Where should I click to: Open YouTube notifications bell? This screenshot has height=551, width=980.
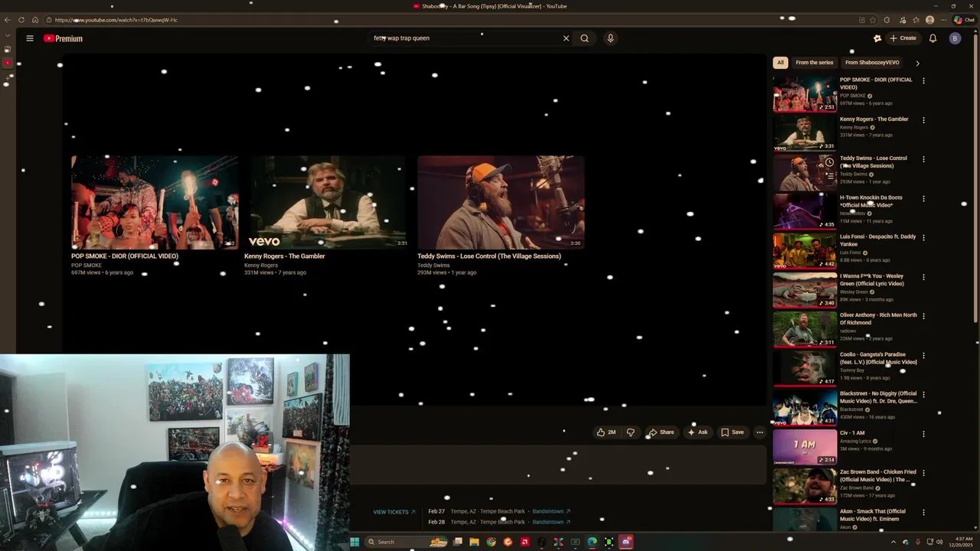click(x=933, y=38)
